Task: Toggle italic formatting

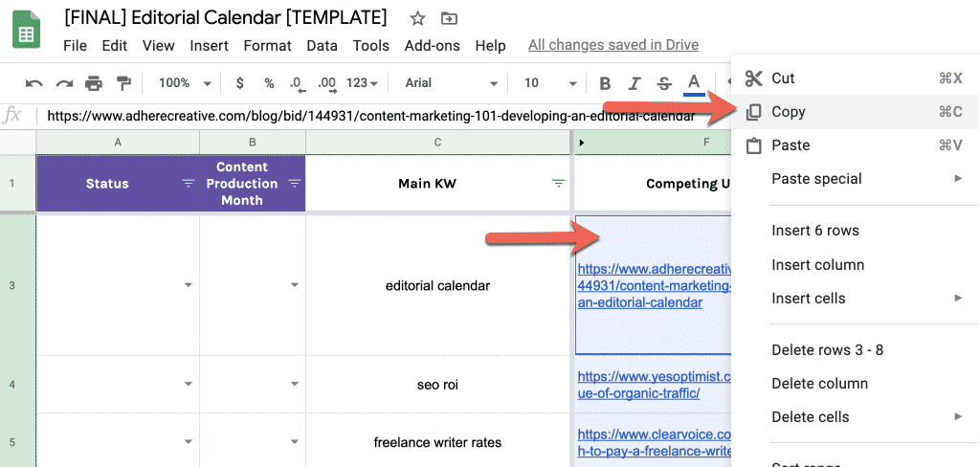Action: (x=635, y=83)
